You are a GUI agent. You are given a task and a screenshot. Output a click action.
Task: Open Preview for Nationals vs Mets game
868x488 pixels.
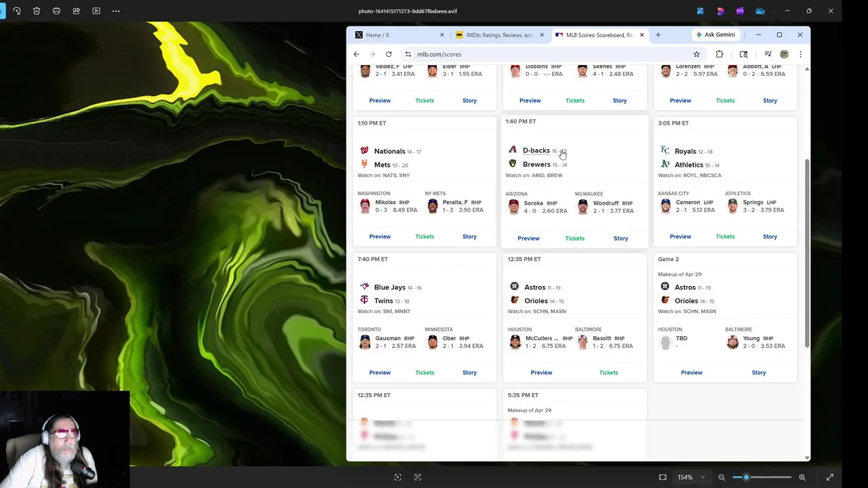pos(380,237)
